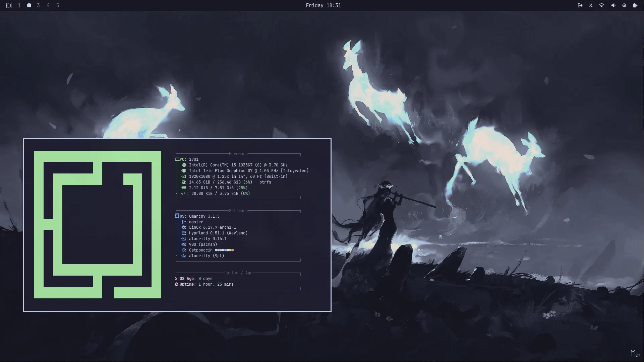Click the Uptime clock icon
Screen dimensions: 644x362
pyautogui.click(x=177, y=284)
